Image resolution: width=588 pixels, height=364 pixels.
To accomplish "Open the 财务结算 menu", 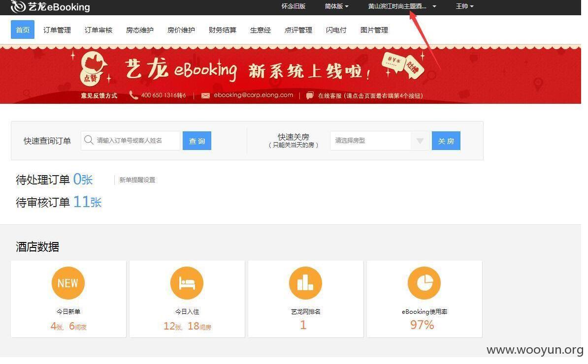I will click(x=223, y=30).
